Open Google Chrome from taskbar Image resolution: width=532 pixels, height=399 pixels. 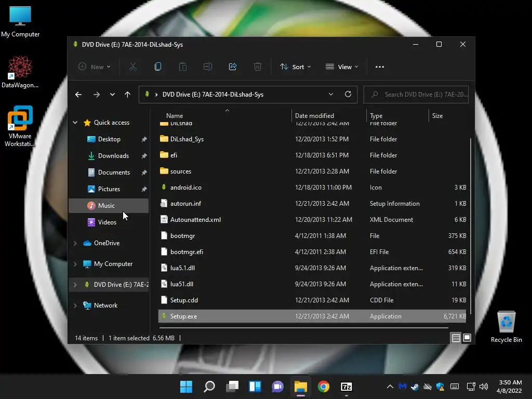323,387
